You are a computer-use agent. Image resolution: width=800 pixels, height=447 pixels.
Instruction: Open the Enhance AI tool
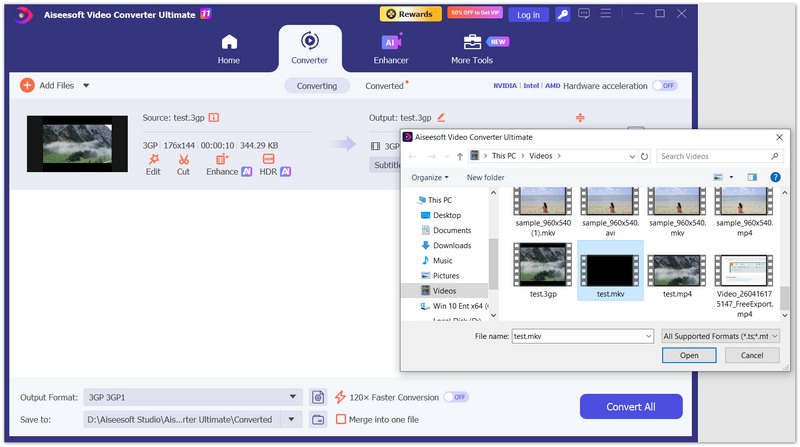tap(229, 165)
